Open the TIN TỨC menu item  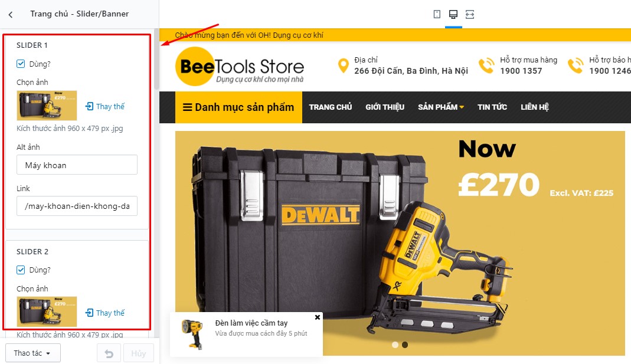coord(492,107)
